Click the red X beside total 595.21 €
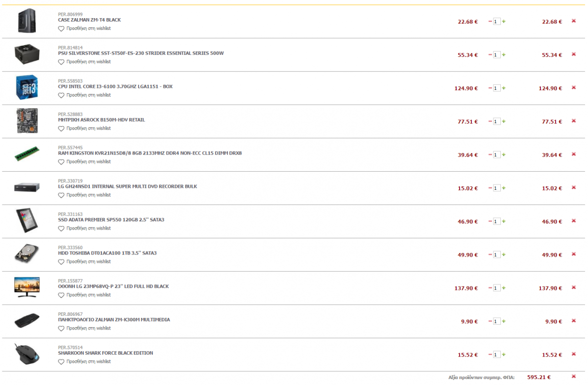Image resolution: width=588 pixels, height=385 pixels. point(574,377)
